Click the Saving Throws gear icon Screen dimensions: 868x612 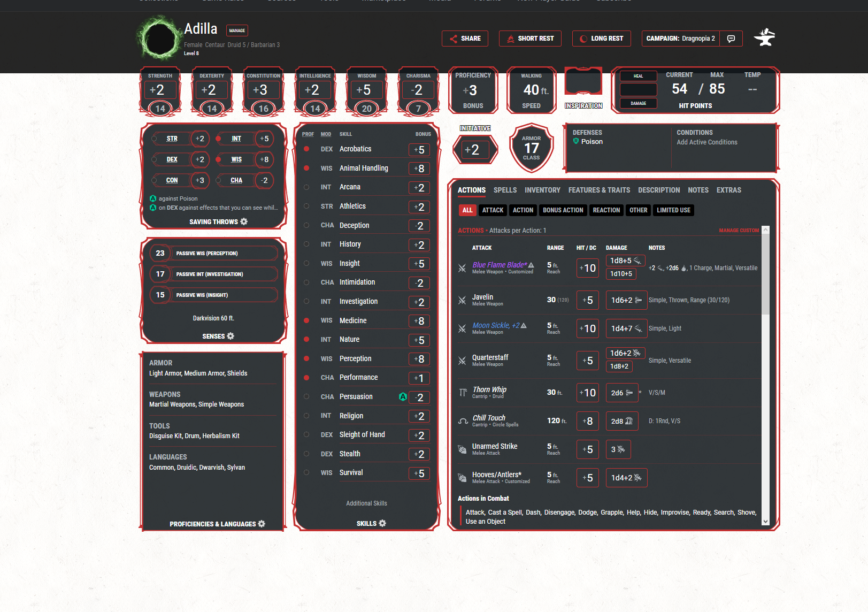click(x=244, y=221)
